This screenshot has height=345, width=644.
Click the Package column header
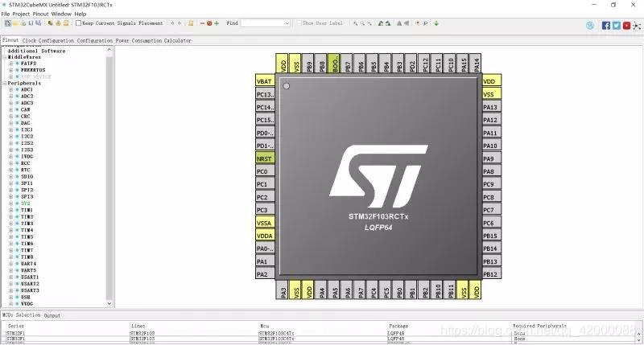click(398, 327)
